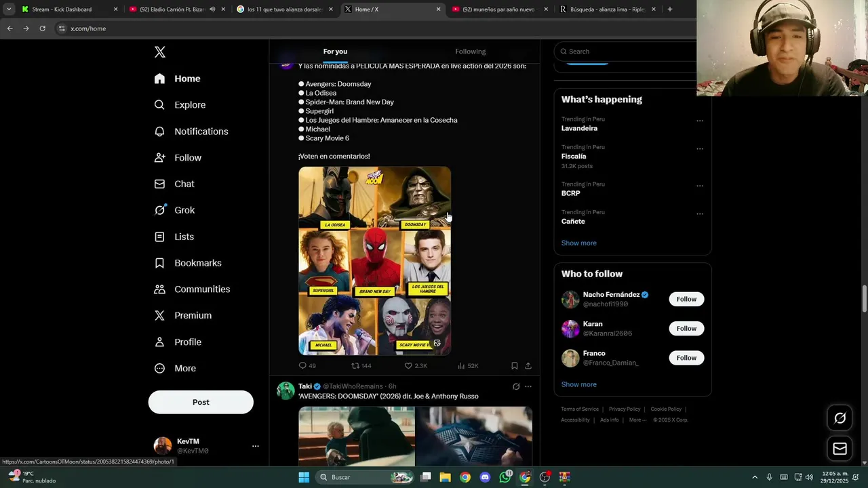Image resolution: width=868 pixels, height=488 pixels.
Task: Open Notifications
Action: click(191, 131)
